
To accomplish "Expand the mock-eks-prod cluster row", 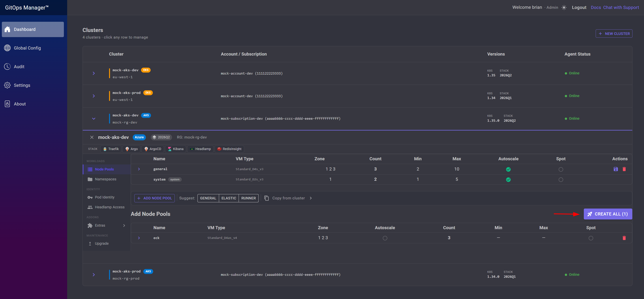I will point(94,96).
